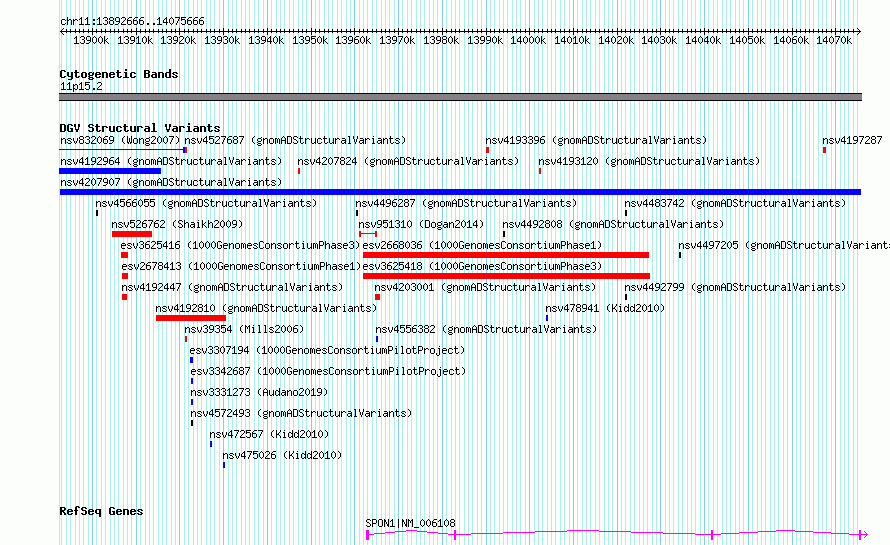Image resolution: width=890 pixels, height=545 pixels.
Task: Open the nsv39354 (Mills2006) label
Action: click(244, 329)
